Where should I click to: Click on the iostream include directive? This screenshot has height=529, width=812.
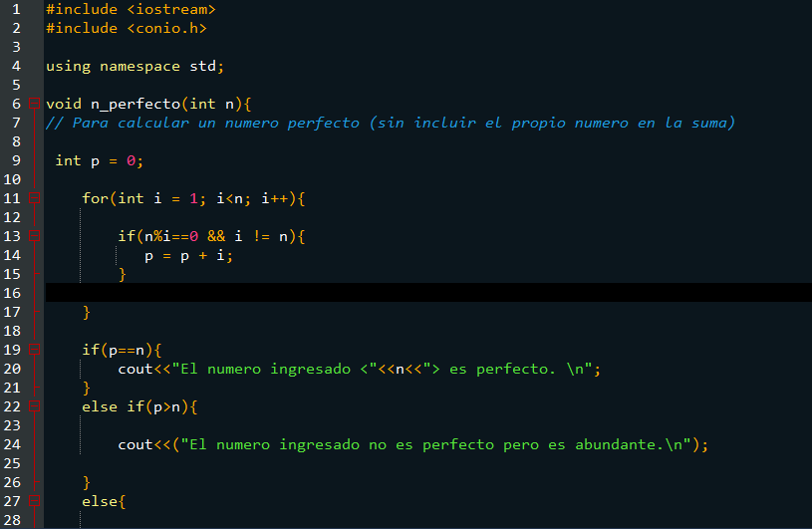coord(131,9)
